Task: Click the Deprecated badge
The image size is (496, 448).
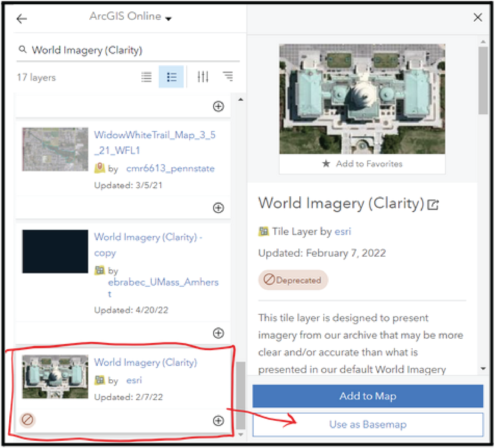Action: (293, 280)
